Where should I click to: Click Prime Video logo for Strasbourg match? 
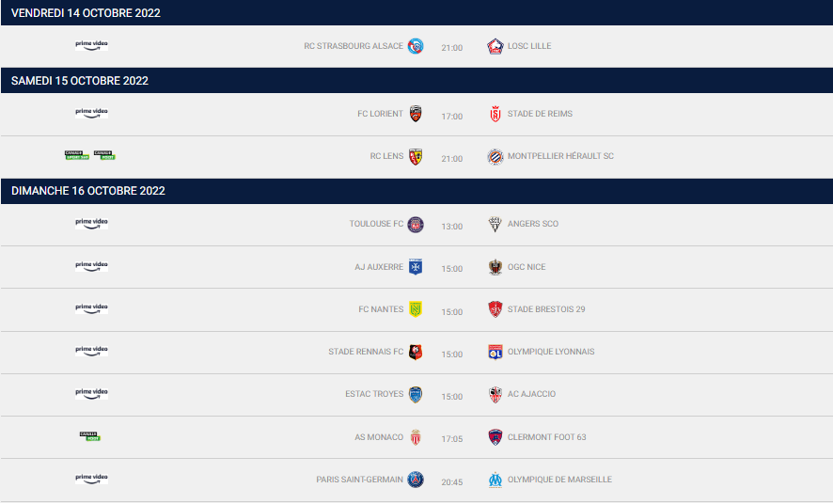(x=91, y=46)
